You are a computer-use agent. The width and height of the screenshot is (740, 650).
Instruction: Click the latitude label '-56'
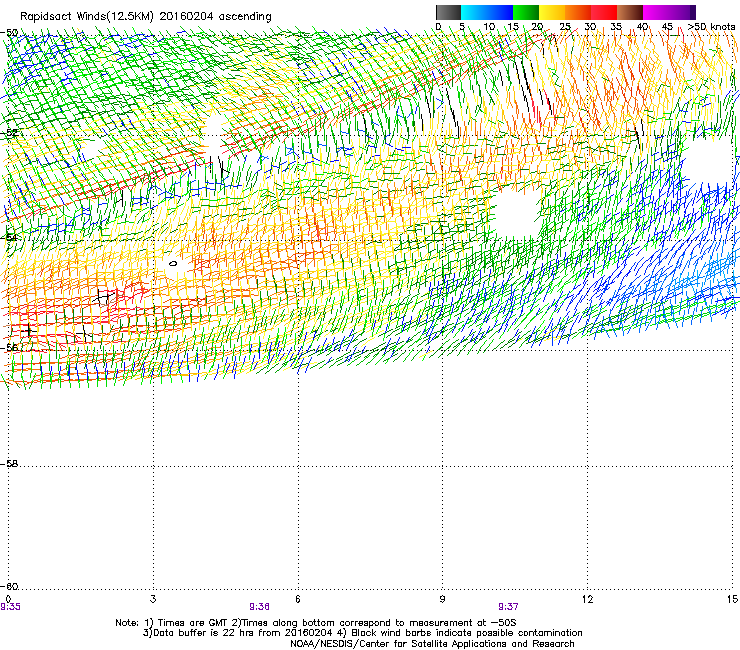click(9, 348)
